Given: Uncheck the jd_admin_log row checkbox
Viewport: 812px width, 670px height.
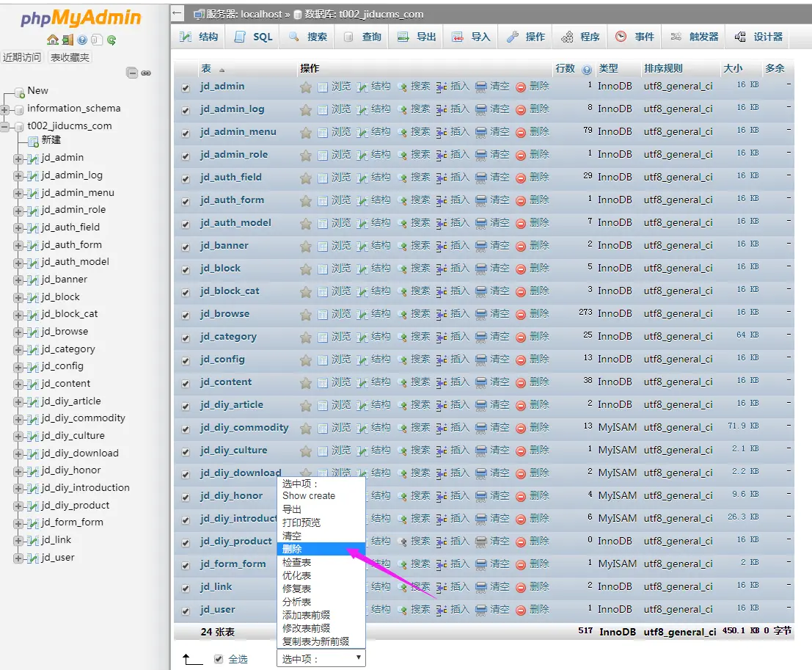Looking at the screenshot, I should (186, 109).
